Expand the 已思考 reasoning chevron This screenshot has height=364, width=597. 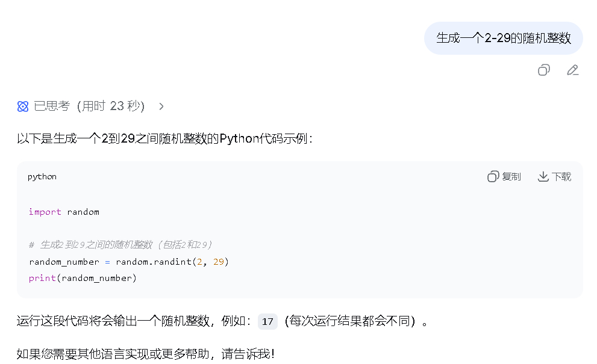click(161, 106)
